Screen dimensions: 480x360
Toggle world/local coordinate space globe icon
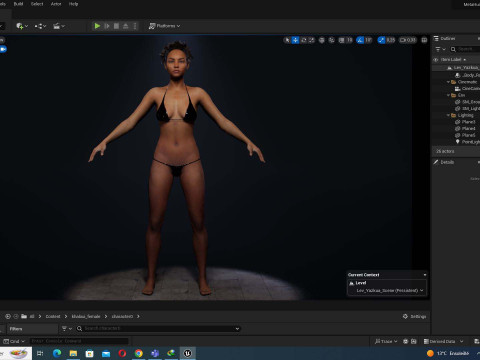pos(322,40)
